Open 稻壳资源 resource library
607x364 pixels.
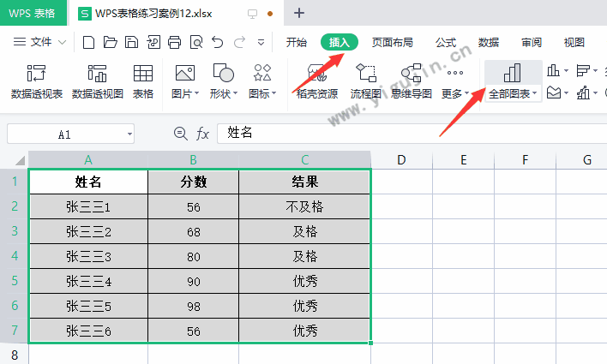[x=317, y=81]
